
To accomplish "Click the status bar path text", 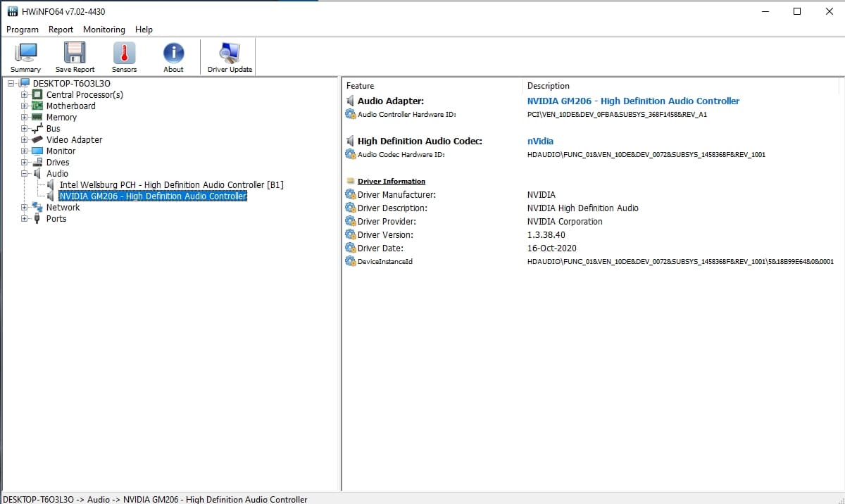I will (155, 499).
